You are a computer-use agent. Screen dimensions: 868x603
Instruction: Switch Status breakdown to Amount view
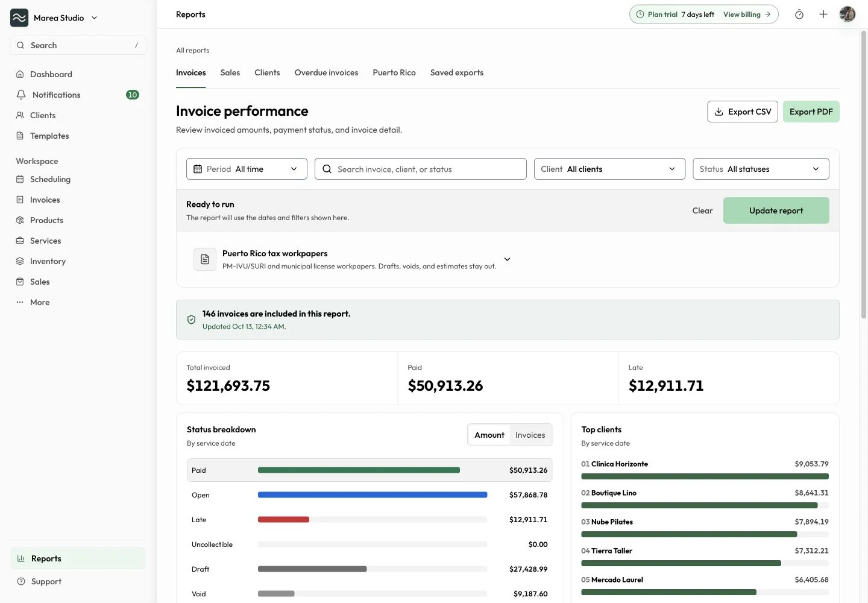tap(489, 435)
